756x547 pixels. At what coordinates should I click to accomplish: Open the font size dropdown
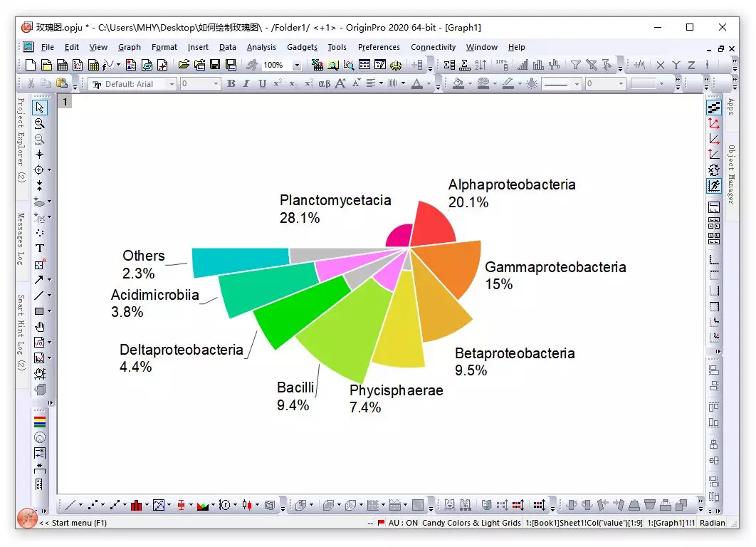click(216, 84)
